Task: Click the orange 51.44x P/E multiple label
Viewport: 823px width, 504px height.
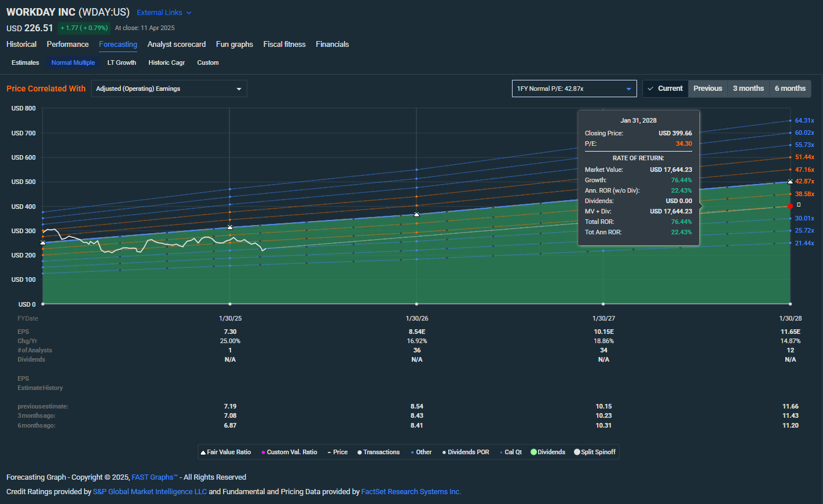Action: pyautogui.click(x=804, y=157)
